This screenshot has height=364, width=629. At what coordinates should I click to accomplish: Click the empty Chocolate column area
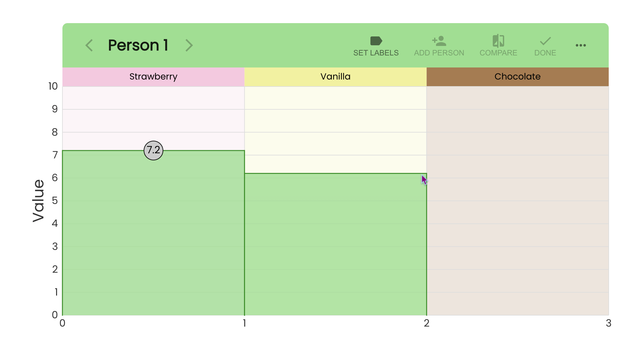[x=517, y=201]
